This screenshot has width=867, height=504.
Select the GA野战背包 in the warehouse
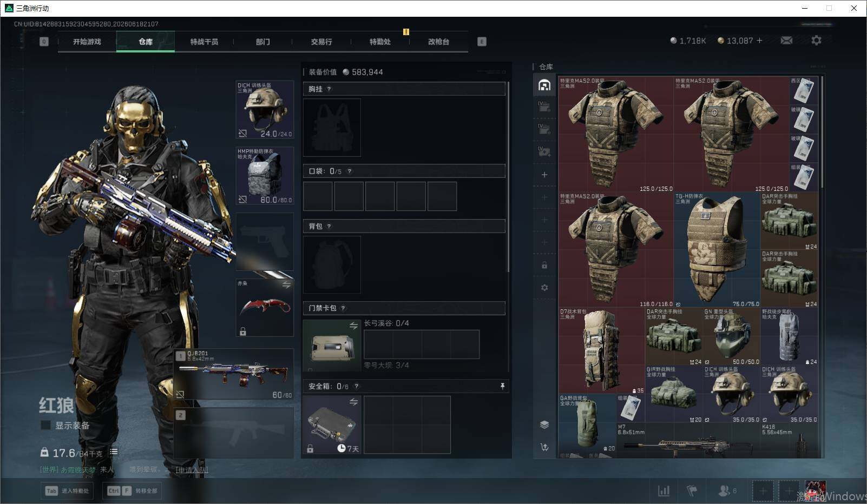tap(588, 423)
